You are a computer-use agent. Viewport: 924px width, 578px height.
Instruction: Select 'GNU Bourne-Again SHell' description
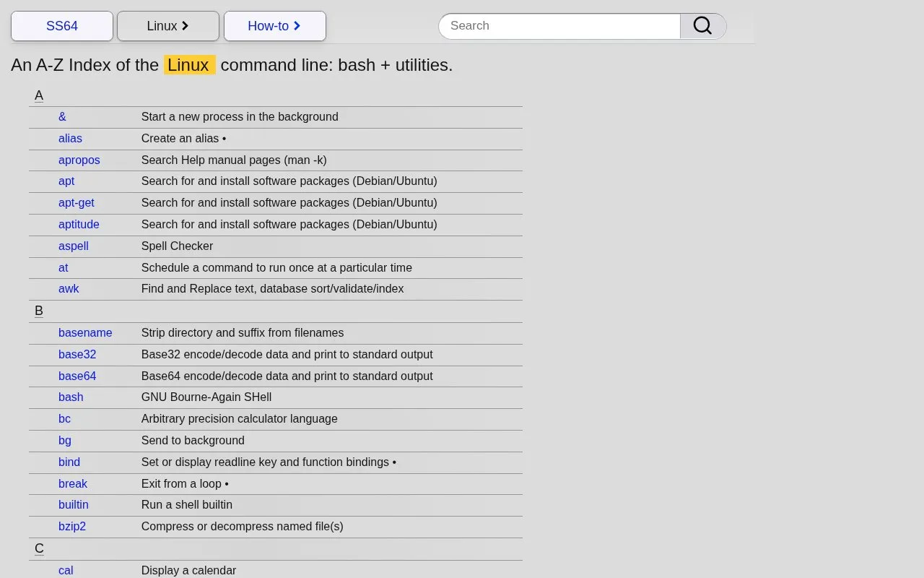(x=206, y=397)
